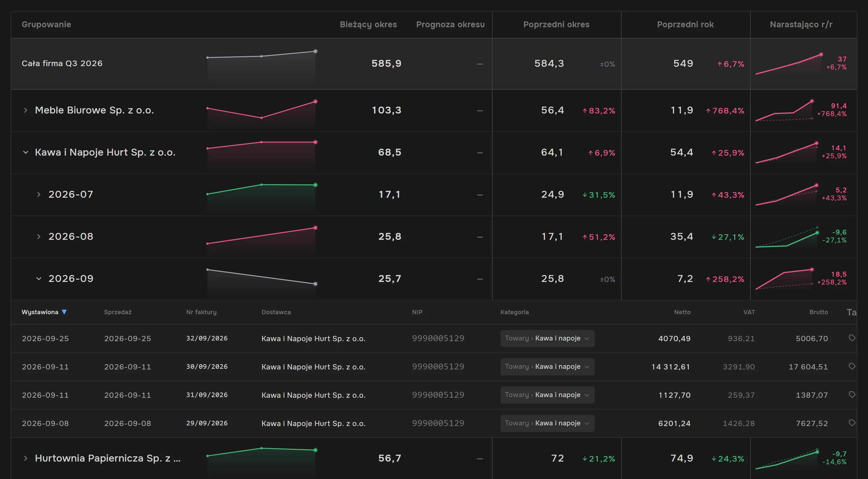Click tag icon on invoice 30/09/2026 row
Screen dimensions: 868x479
(x=852, y=366)
